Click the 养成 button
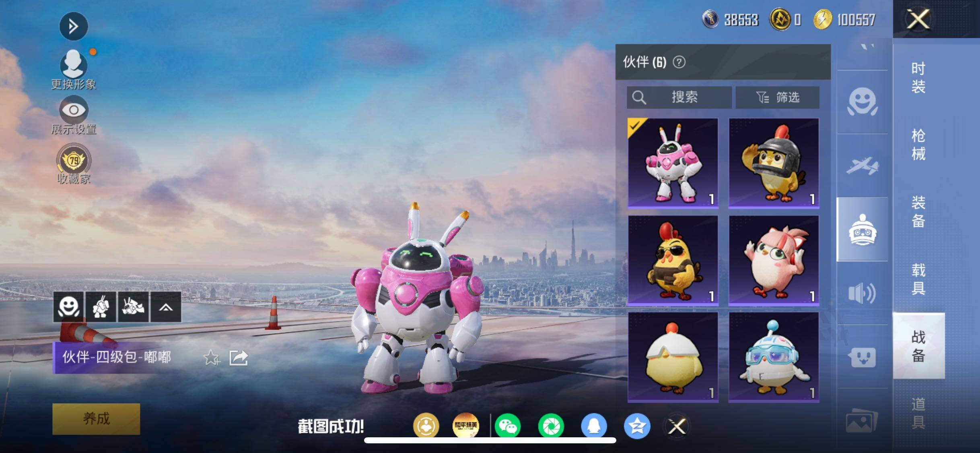 click(96, 419)
